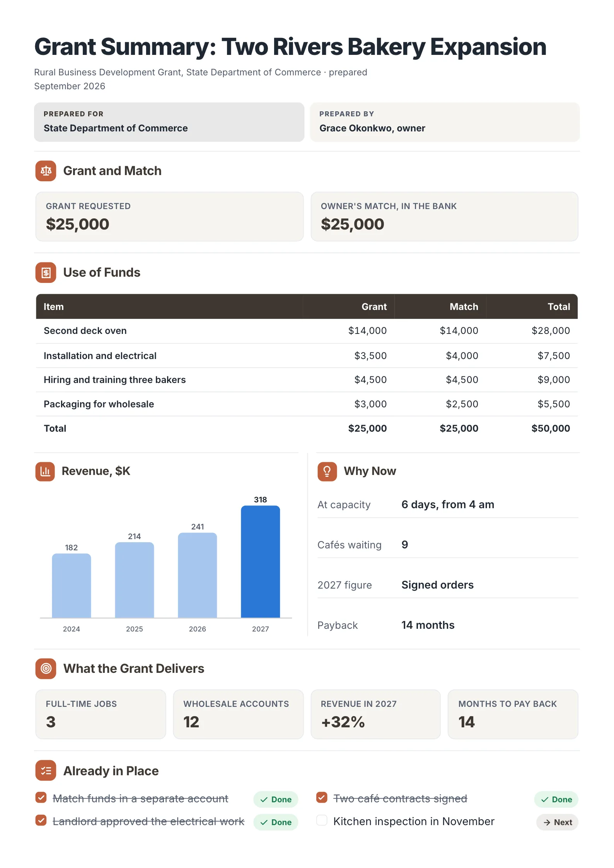
Task: Click the Done badge for Landlord approved item
Action: pyautogui.click(x=276, y=822)
